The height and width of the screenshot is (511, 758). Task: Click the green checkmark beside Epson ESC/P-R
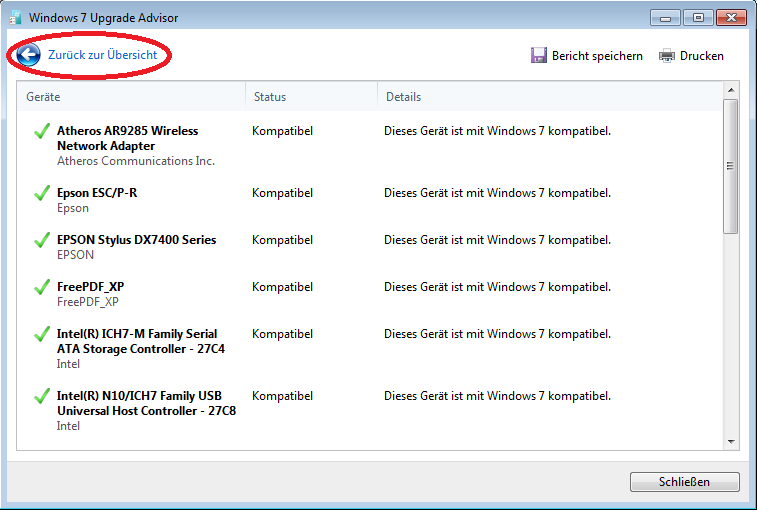pyautogui.click(x=42, y=192)
